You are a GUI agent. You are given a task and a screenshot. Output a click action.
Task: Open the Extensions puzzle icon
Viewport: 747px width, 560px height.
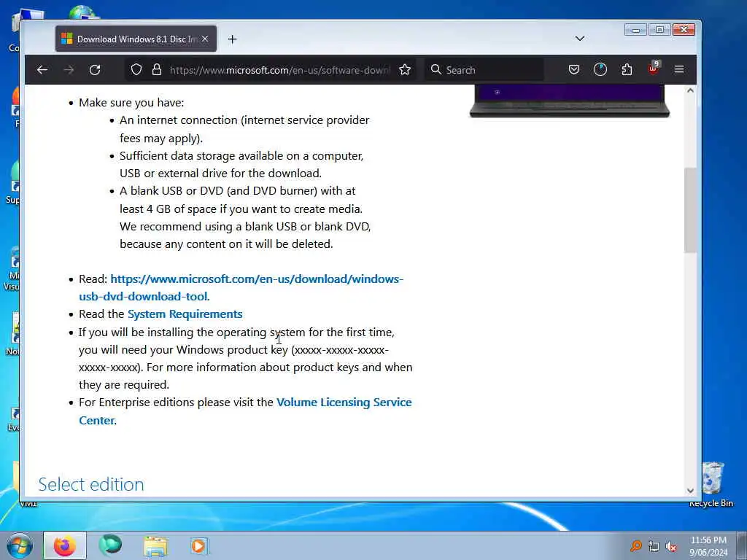click(627, 70)
